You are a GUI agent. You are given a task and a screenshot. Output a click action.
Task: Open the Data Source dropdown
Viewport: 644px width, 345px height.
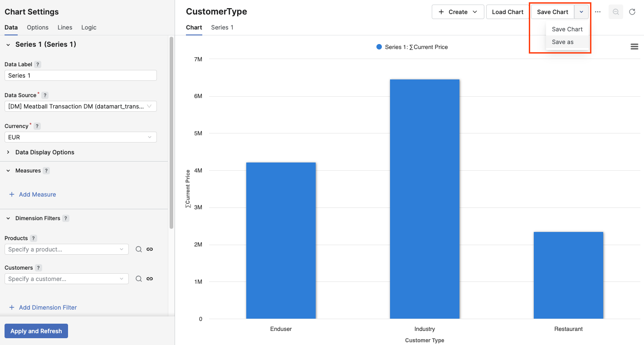pyautogui.click(x=80, y=106)
